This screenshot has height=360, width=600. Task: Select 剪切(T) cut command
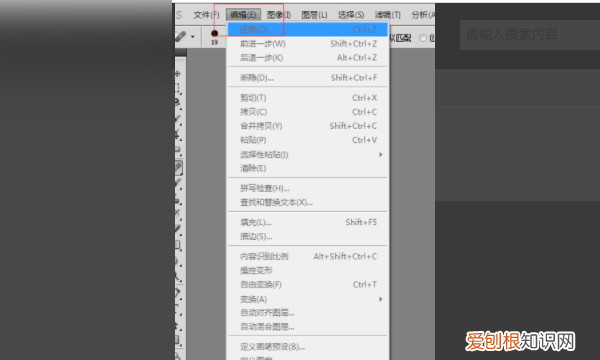[x=308, y=98]
